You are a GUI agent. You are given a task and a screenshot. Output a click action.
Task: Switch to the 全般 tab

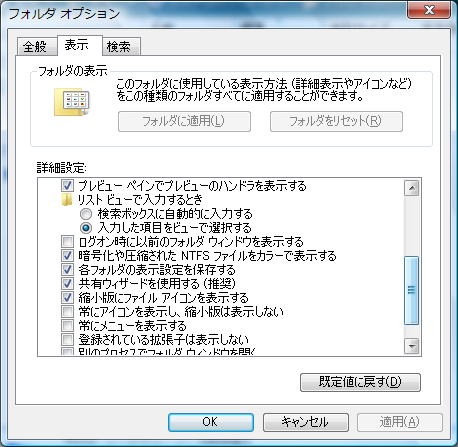[35, 46]
